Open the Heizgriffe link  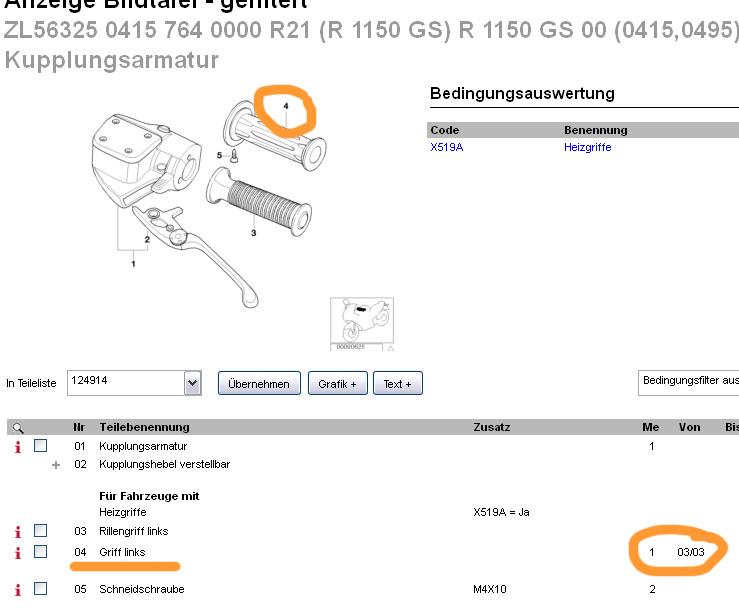[588, 147]
